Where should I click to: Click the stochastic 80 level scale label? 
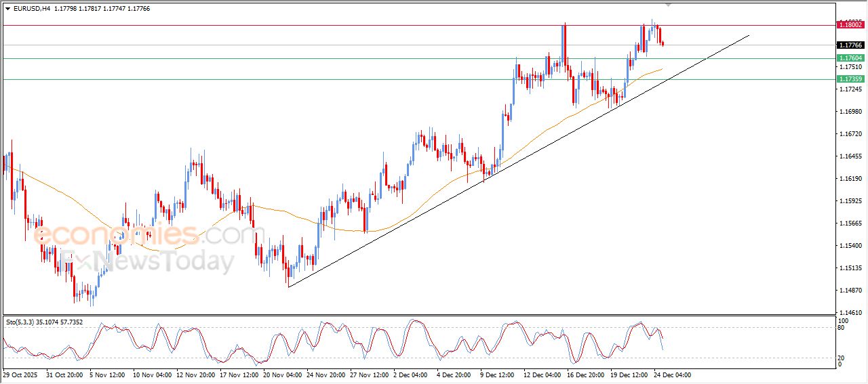843,328
